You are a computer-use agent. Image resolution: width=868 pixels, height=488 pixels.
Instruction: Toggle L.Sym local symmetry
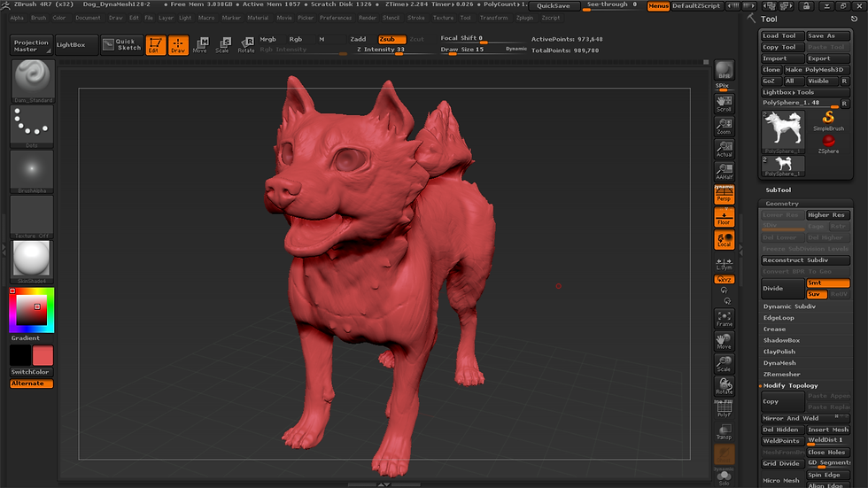click(725, 264)
